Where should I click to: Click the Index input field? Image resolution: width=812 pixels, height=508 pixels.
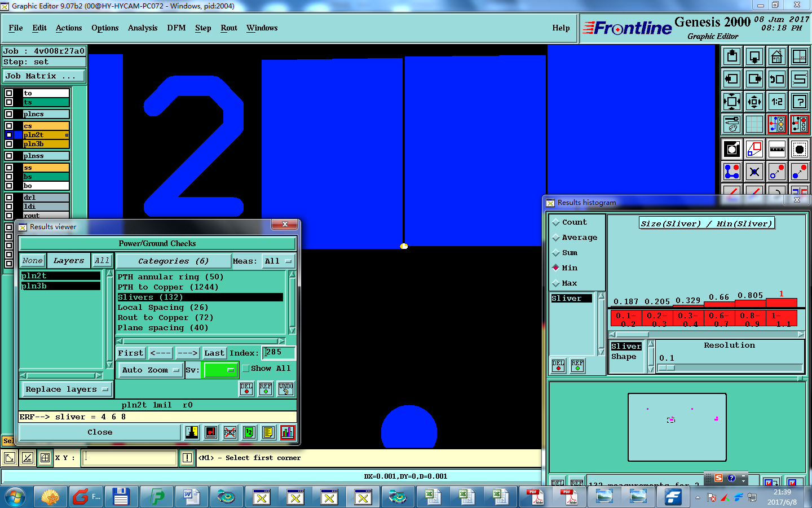pyautogui.click(x=279, y=353)
